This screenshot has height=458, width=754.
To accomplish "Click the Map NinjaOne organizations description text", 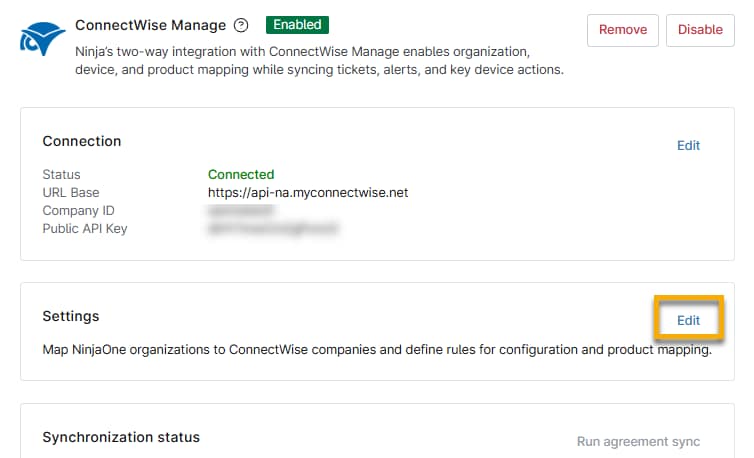I will [377, 349].
